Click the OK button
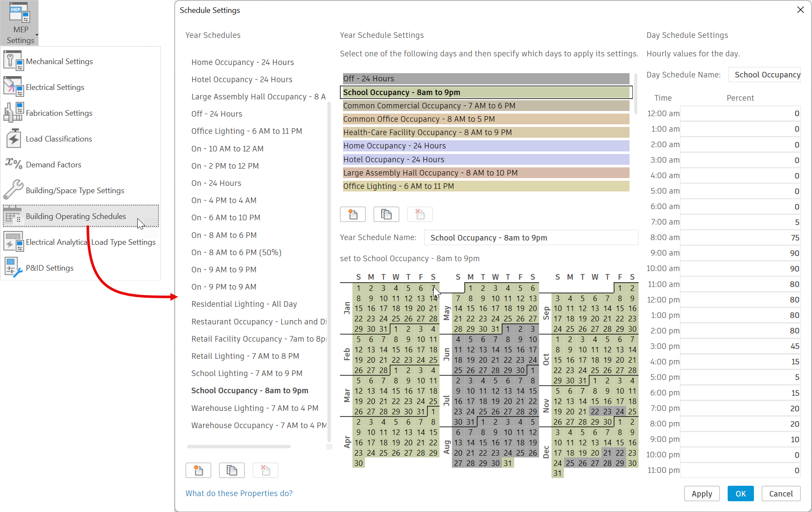This screenshot has height=512, width=812. [741, 493]
